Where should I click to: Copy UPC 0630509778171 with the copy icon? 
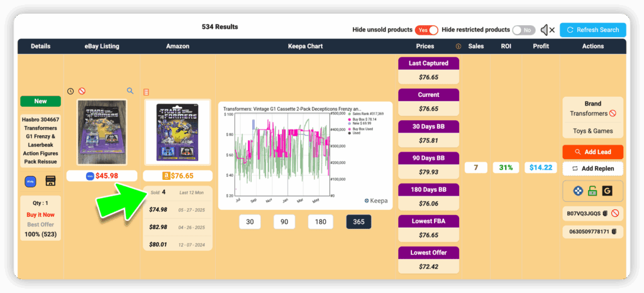point(614,232)
